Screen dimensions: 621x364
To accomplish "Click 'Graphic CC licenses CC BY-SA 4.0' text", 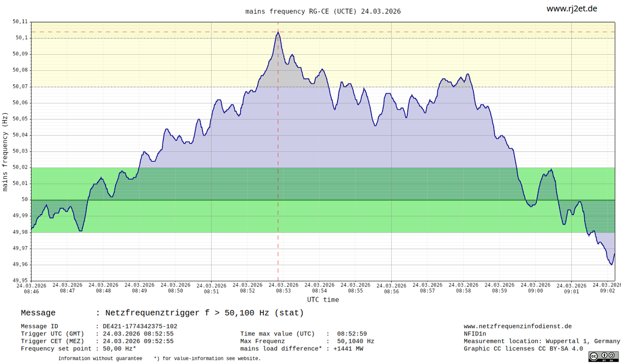I will 523,349.
